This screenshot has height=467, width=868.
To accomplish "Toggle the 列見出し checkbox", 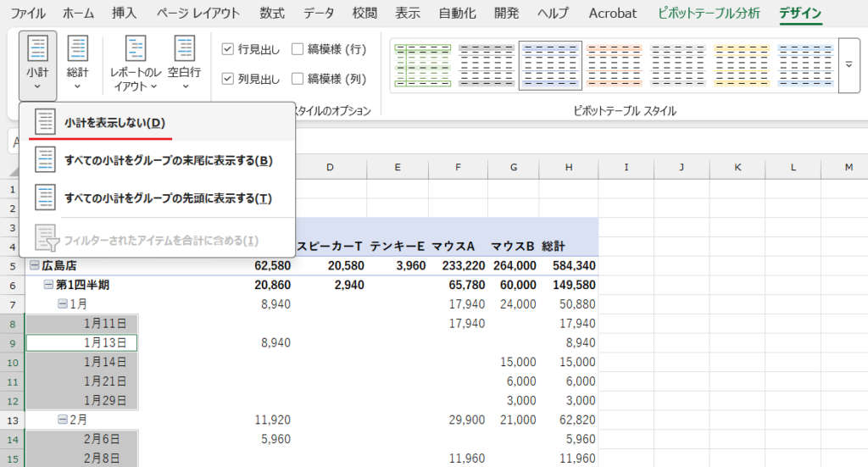I will point(227,79).
